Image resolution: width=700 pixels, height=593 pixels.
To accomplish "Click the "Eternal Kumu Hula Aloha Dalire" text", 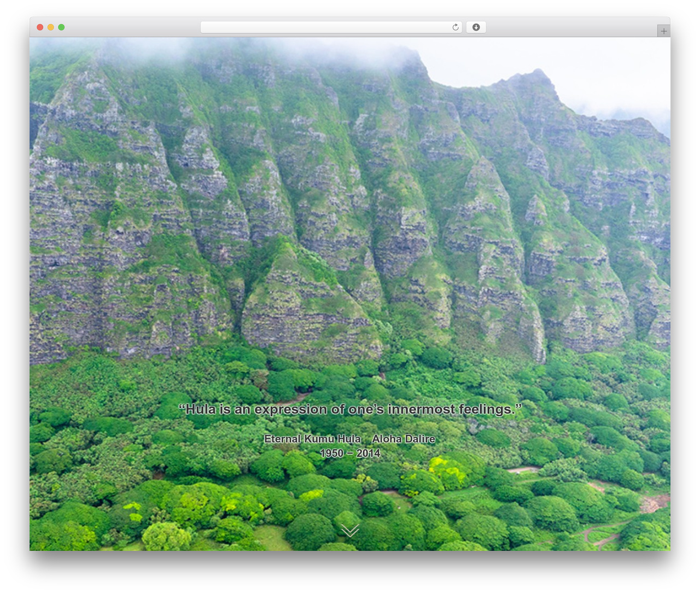I will 350,439.
